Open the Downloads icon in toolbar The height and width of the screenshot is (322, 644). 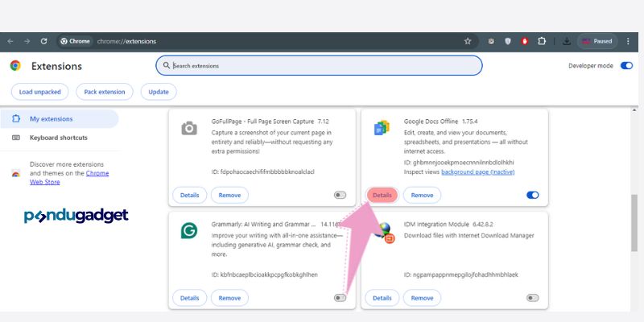[567, 41]
